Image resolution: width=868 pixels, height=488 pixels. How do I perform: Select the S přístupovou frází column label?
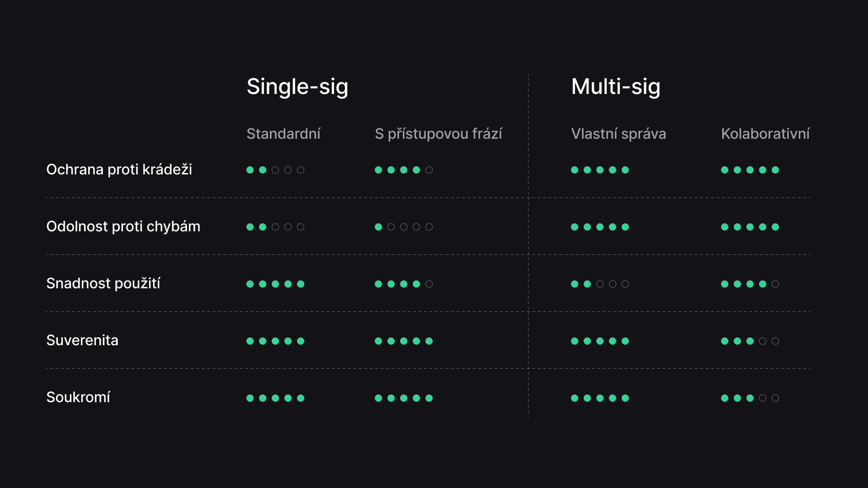(439, 134)
